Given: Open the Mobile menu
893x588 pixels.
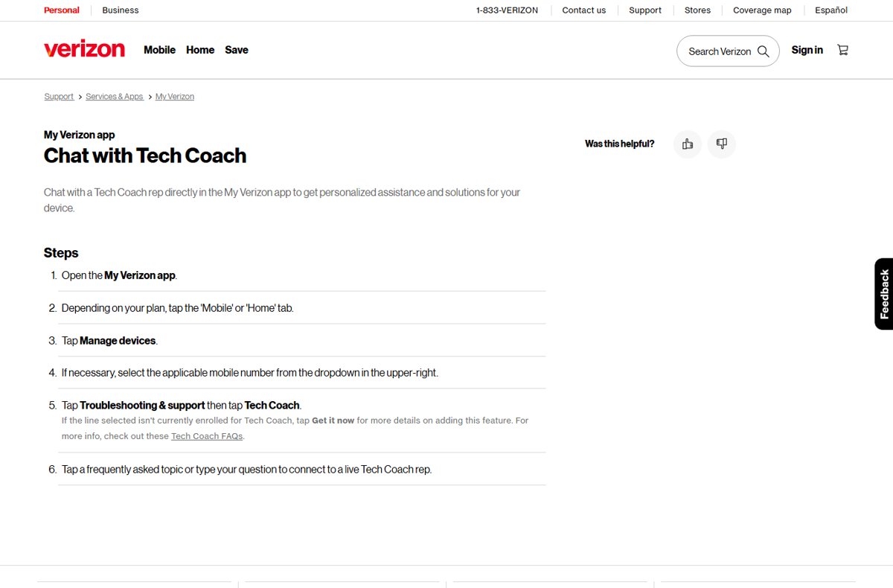Looking at the screenshot, I should pyautogui.click(x=159, y=50).
